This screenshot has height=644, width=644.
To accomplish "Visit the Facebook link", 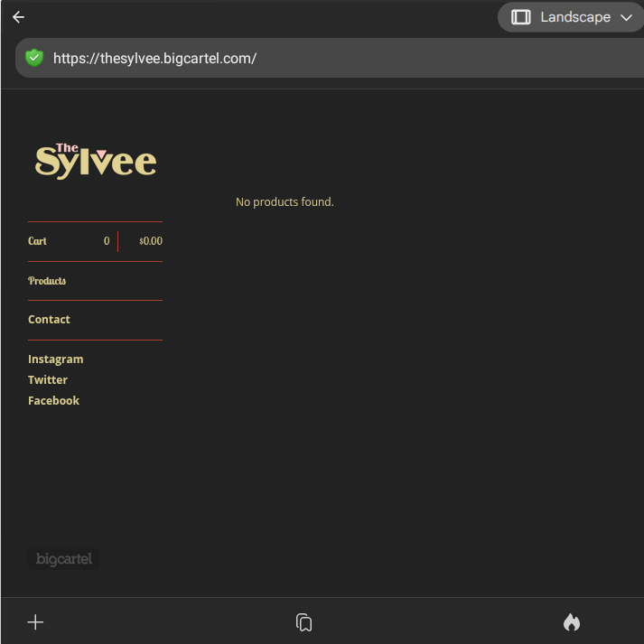I will point(53,401).
